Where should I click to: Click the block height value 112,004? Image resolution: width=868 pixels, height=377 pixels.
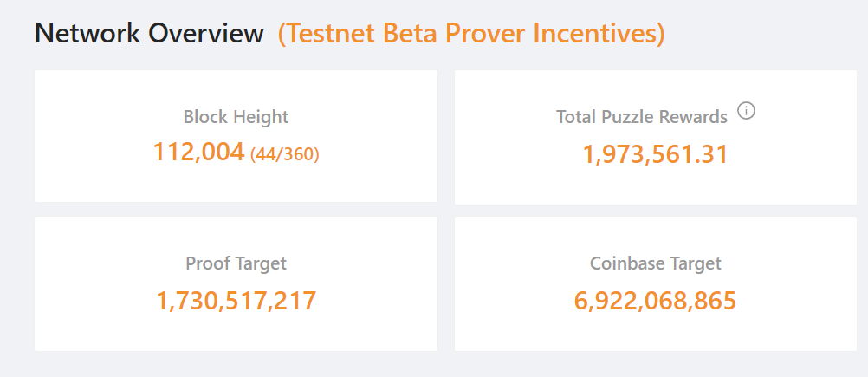tap(198, 153)
